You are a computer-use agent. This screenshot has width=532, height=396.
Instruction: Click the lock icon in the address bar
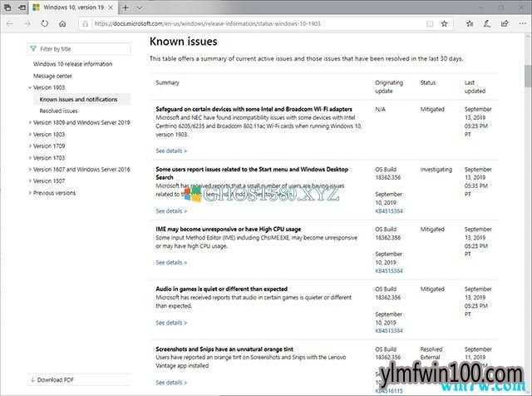(x=86, y=24)
